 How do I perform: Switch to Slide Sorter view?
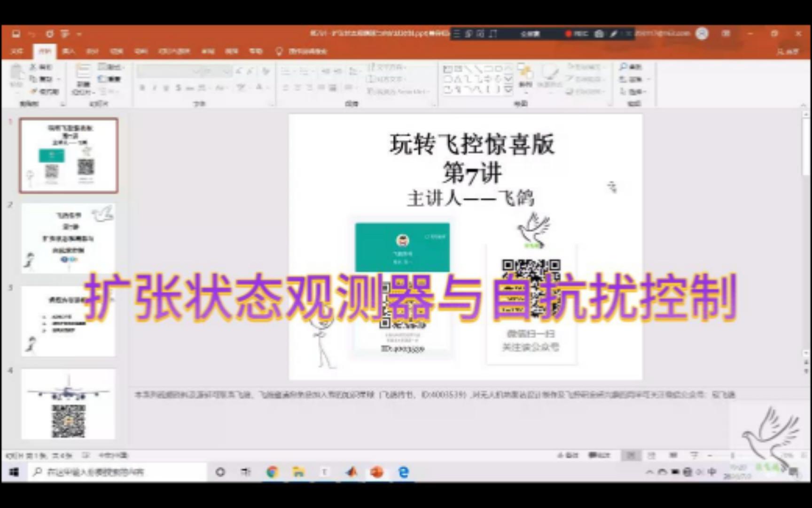[x=651, y=455]
